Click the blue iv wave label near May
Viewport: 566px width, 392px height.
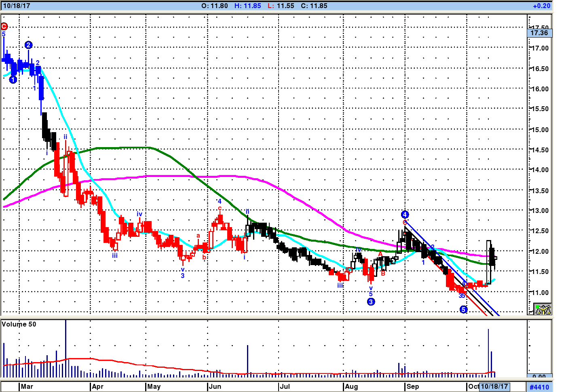139,214
